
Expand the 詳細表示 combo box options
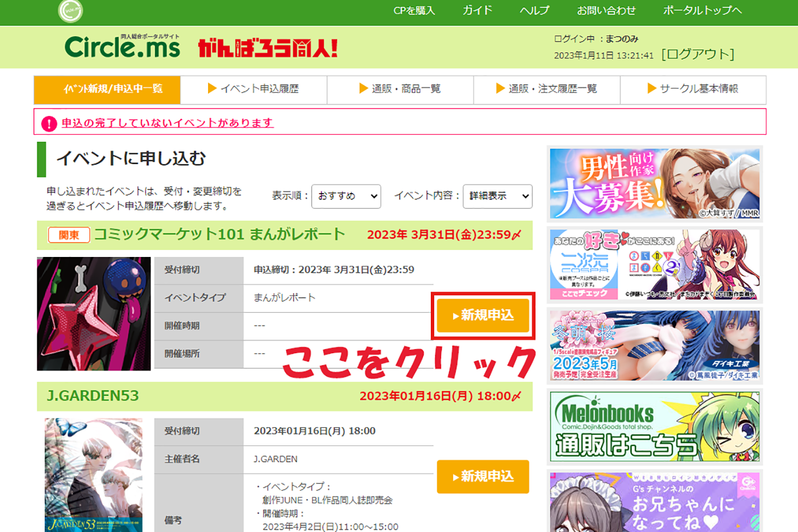tap(497, 196)
